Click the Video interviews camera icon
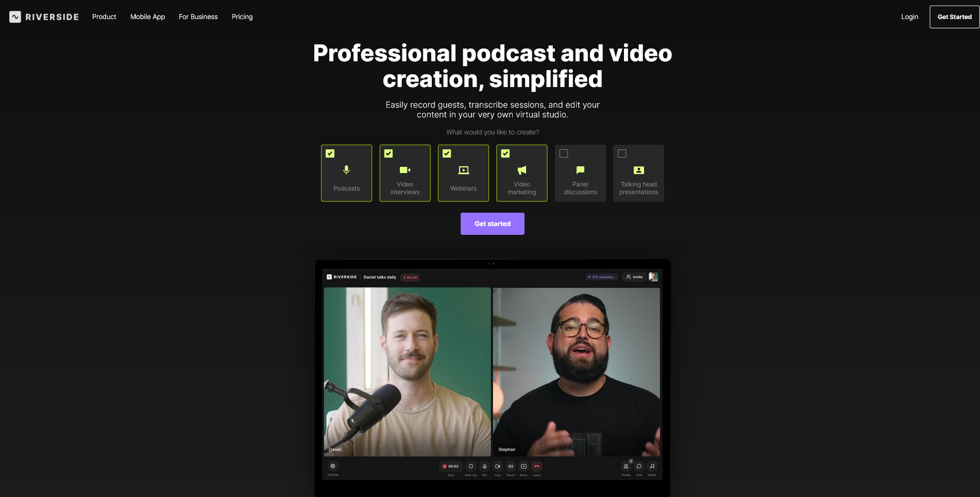980x497 pixels. click(x=405, y=170)
